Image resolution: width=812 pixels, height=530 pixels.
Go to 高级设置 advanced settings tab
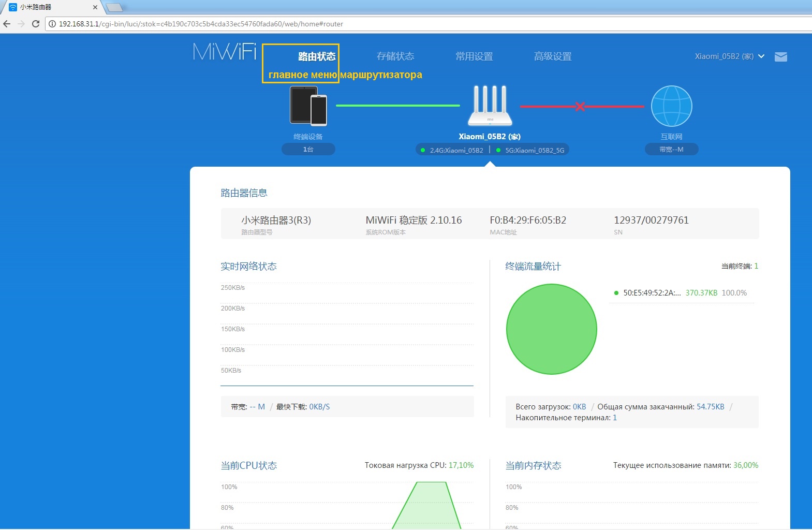pyautogui.click(x=553, y=56)
